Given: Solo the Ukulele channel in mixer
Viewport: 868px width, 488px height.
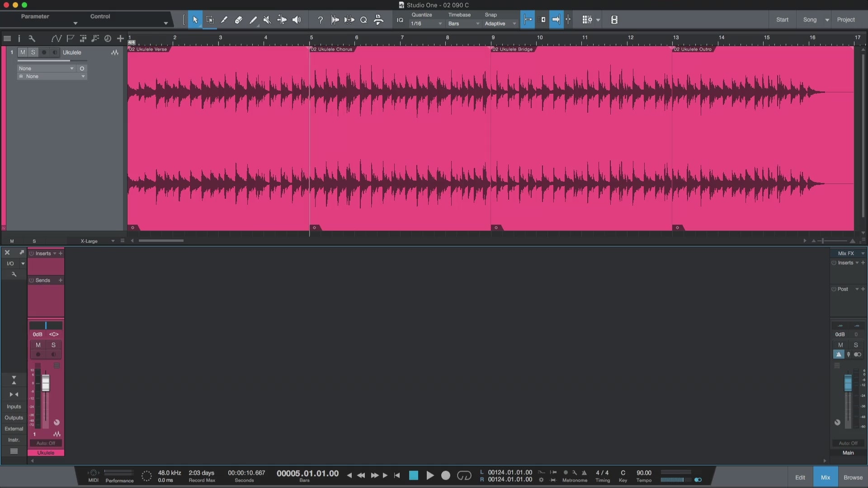Looking at the screenshot, I should pyautogui.click(x=53, y=345).
